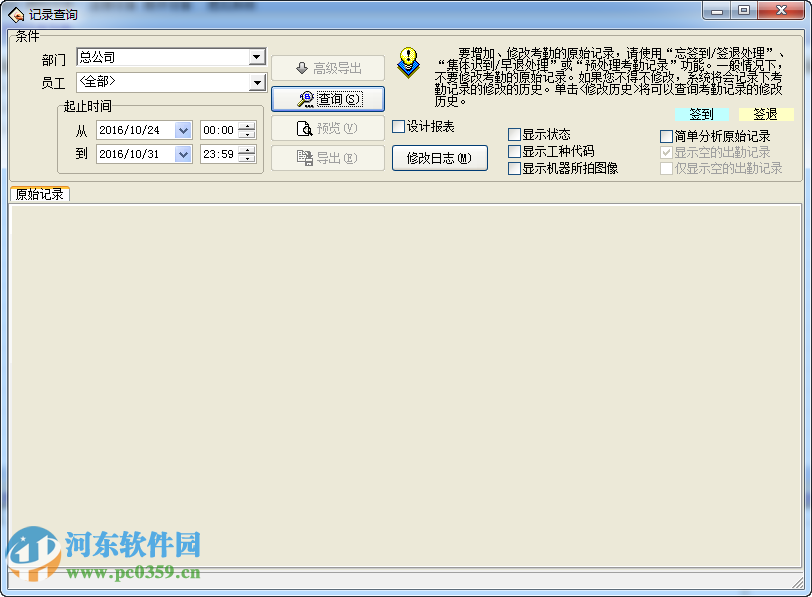Check 显示工种代码 to show job codes
This screenshot has height=597, width=812.
(516, 152)
